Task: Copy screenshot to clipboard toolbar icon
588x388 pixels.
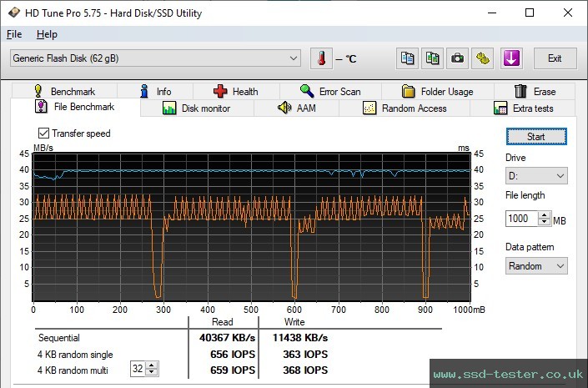Action: click(432, 58)
